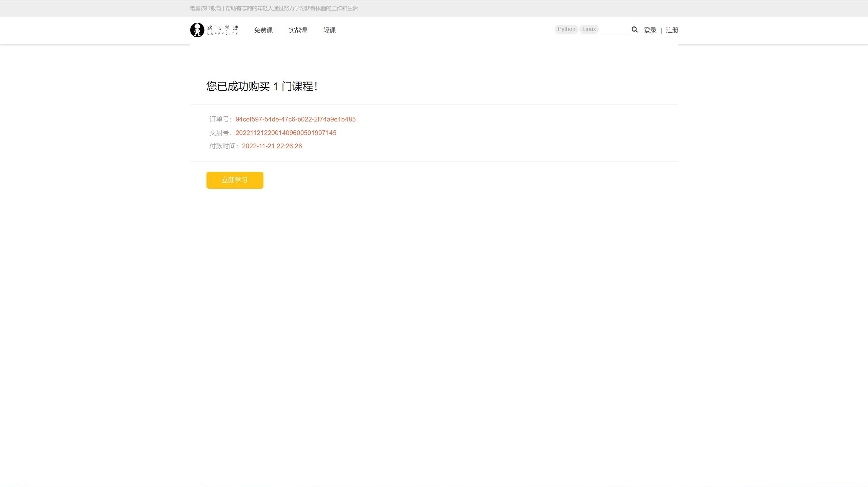Click the 注册 register link
Screen dimensions: 868x487
672,30
